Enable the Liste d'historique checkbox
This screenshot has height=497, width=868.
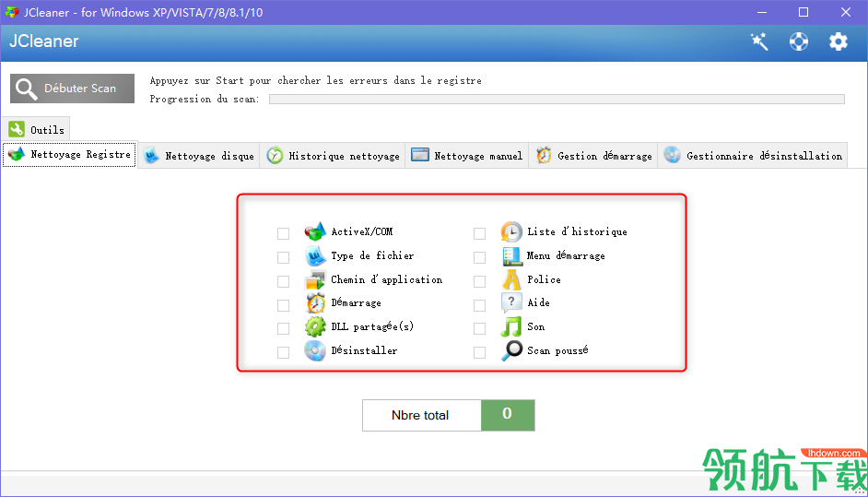click(x=479, y=233)
